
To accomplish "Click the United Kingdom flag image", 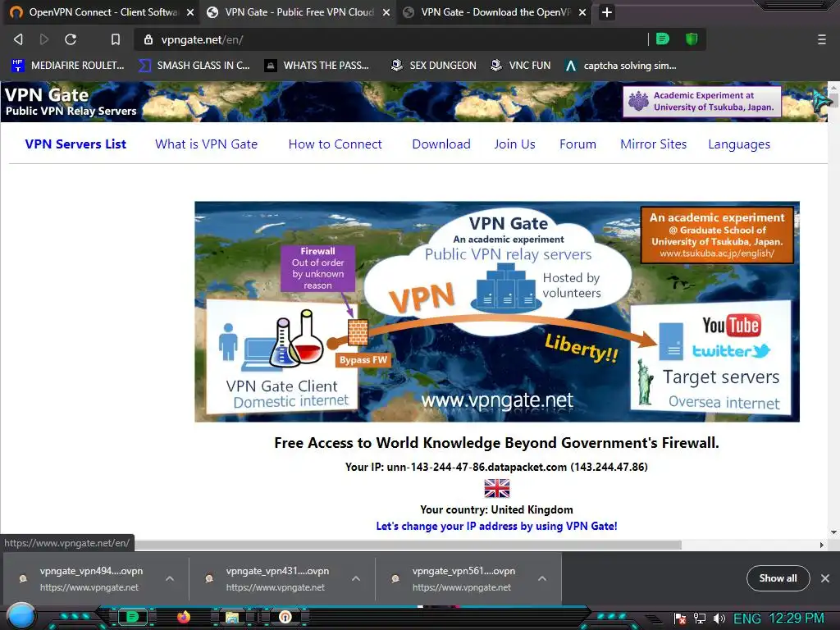I will 497,488.
